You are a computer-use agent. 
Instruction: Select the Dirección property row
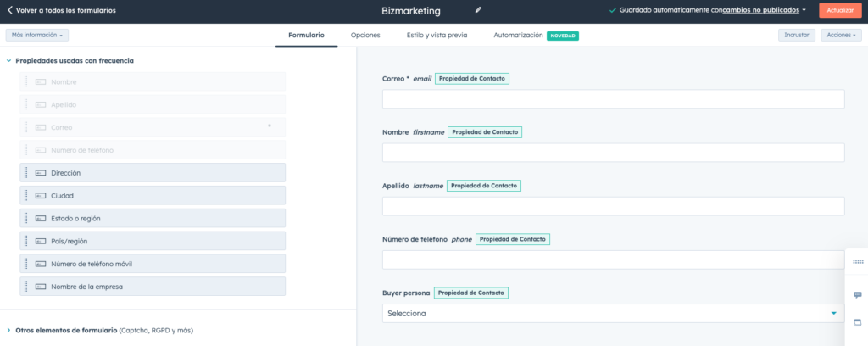click(153, 173)
